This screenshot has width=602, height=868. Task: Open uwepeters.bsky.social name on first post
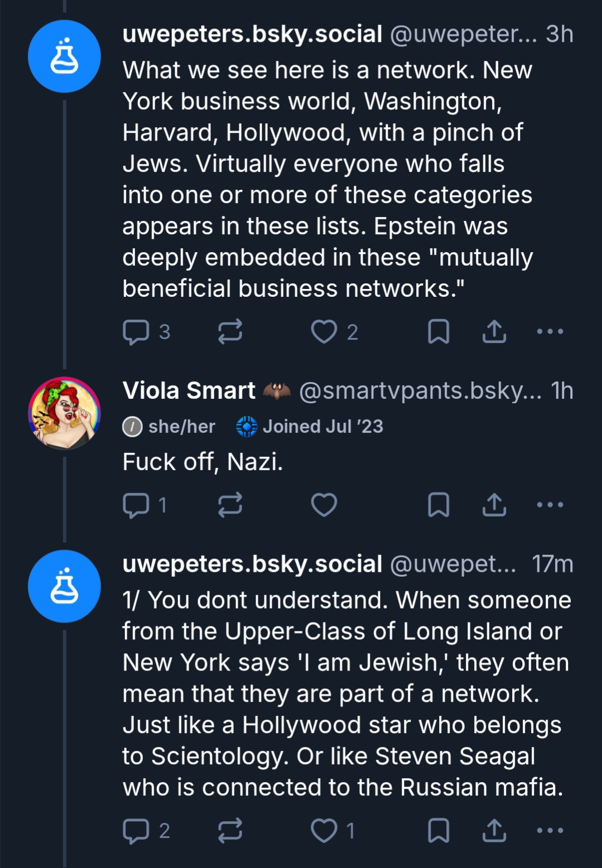pos(252,35)
